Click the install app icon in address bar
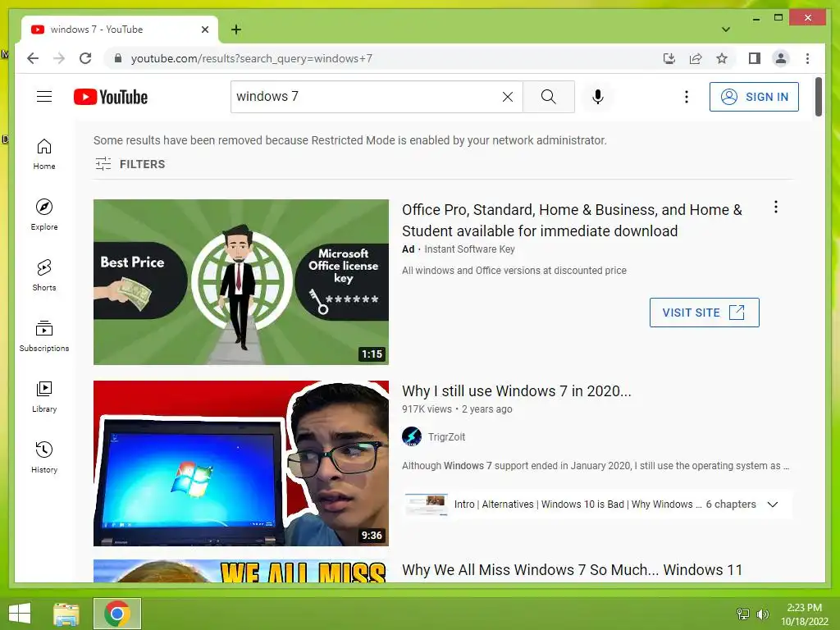This screenshot has height=630, width=840. coord(669,58)
